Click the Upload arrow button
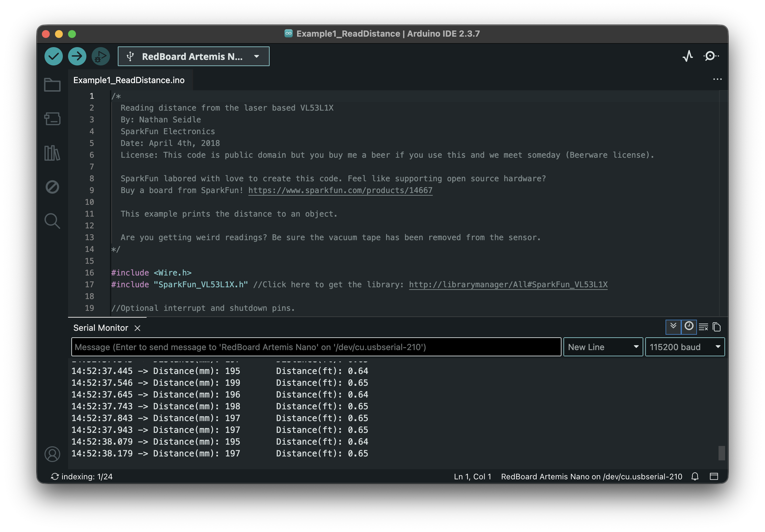The image size is (765, 532). point(77,56)
